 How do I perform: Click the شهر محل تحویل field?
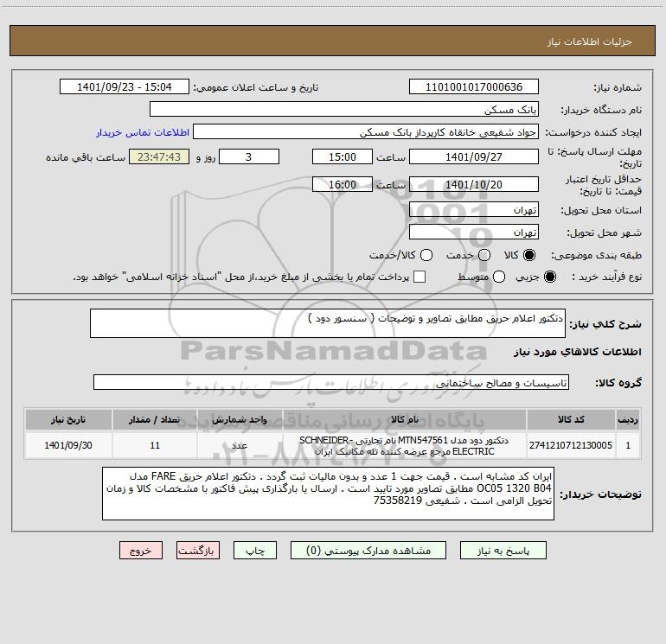474,233
